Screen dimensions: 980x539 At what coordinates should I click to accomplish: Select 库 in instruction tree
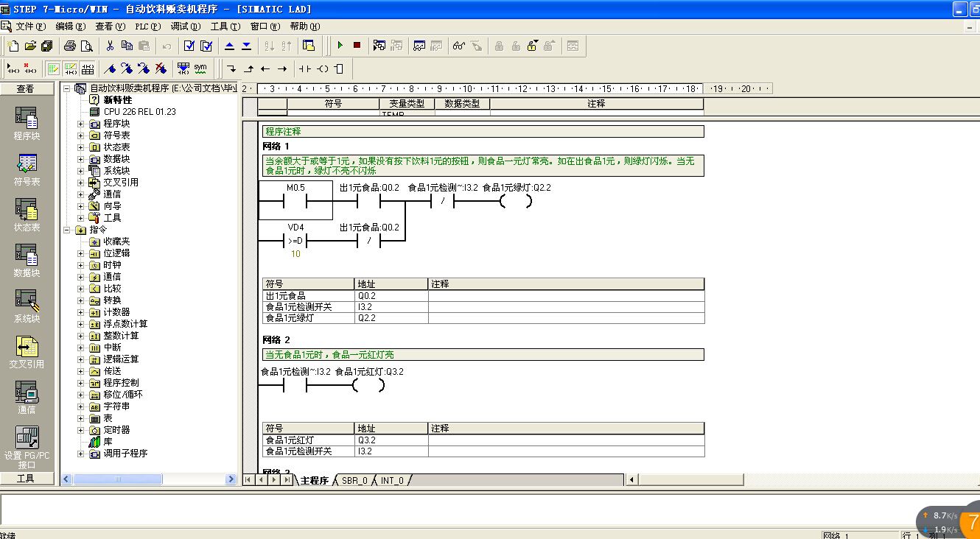click(x=108, y=442)
